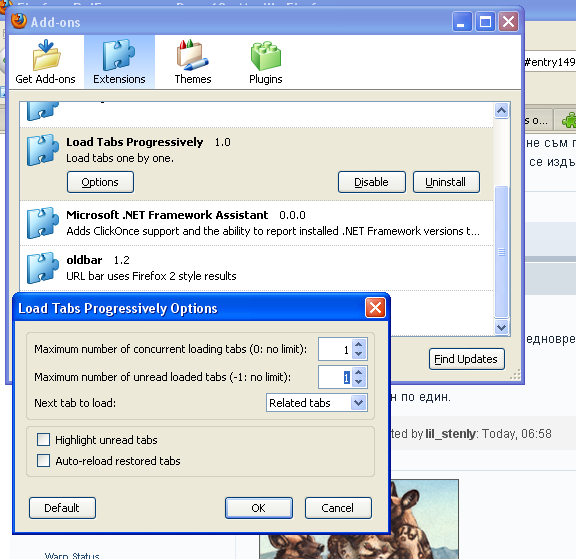This screenshot has width=576, height=559.
Task: Open the Next tab to load dropdown
Action: (x=317, y=403)
